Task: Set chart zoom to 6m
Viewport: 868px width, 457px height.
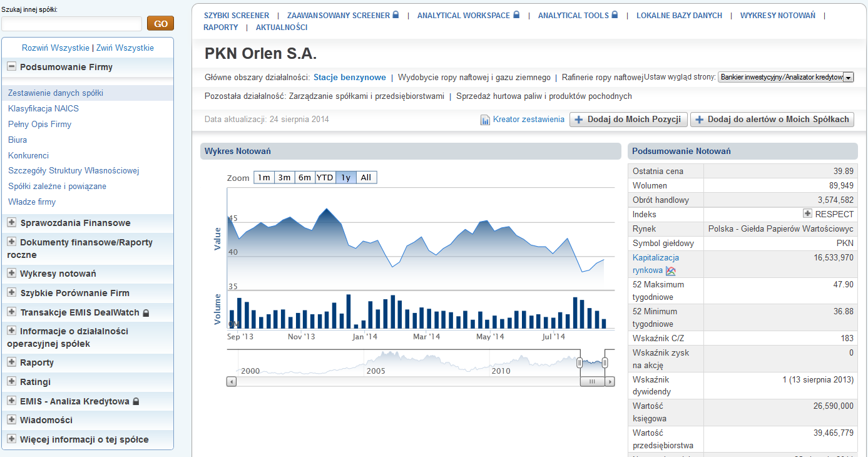Action: pyautogui.click(x=305, y=177)
